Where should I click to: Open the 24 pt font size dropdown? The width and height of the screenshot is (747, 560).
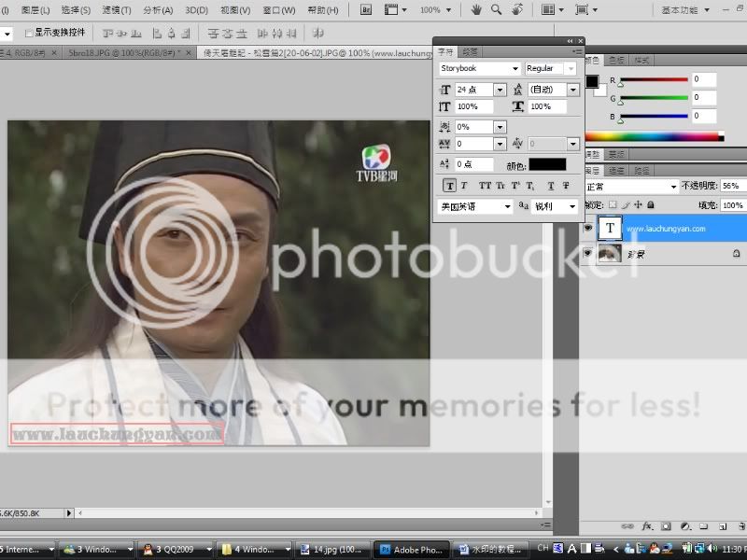click(500, 90)
